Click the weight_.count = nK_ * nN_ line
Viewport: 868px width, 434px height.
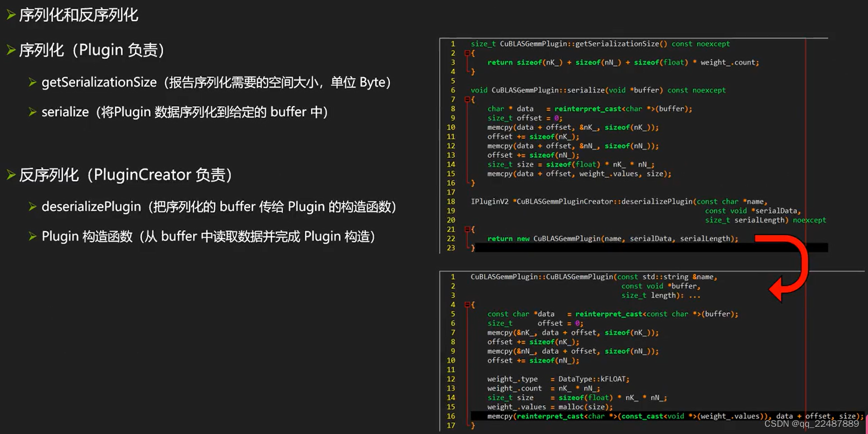point(544,388)
